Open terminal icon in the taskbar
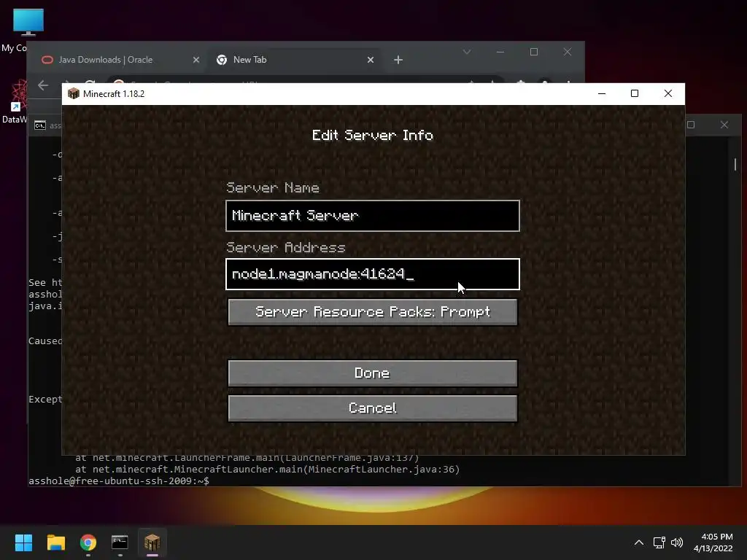This screenshot has height=560, width=747. [120, 542]
